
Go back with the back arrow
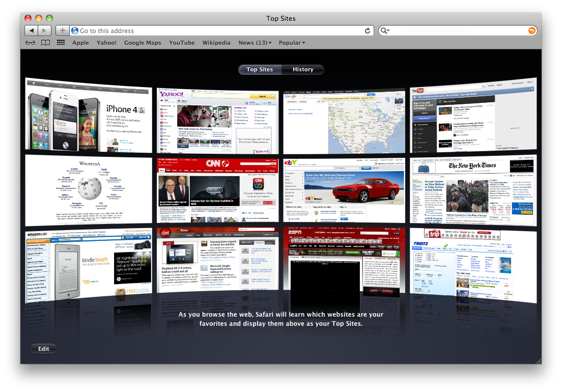click(x=32, y=31)
